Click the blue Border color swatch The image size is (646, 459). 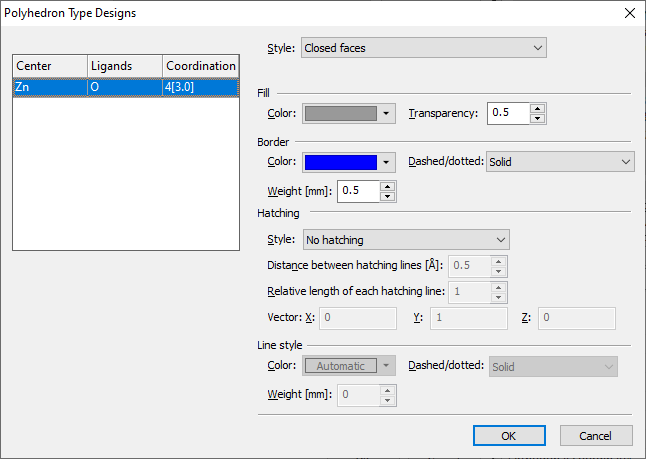[x=340, y=162]
